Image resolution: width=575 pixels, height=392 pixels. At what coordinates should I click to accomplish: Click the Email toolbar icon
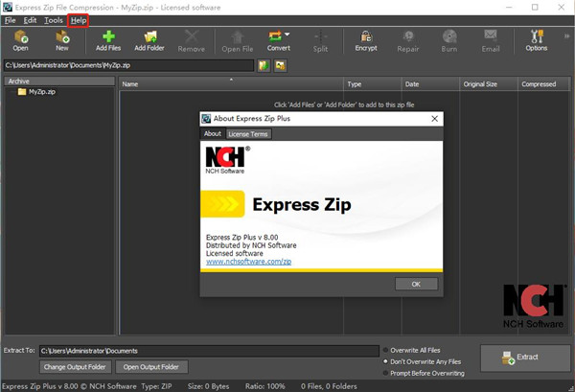[491, 41]
